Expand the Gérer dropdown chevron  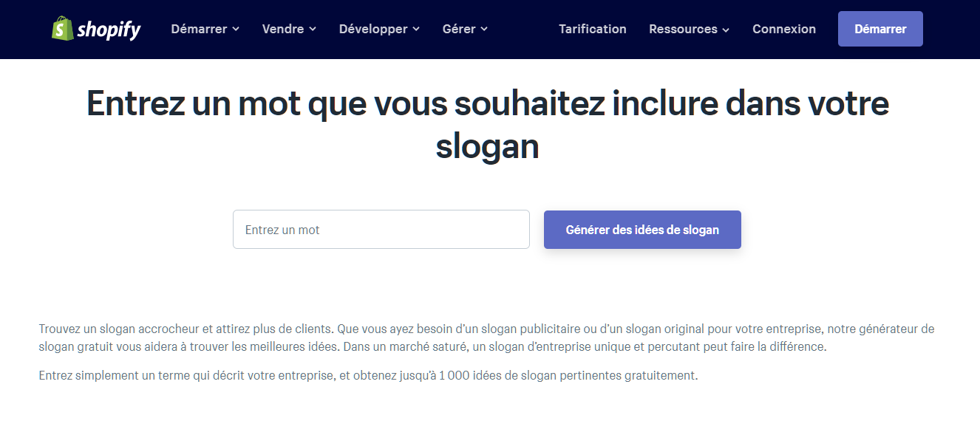coord(483,30)
